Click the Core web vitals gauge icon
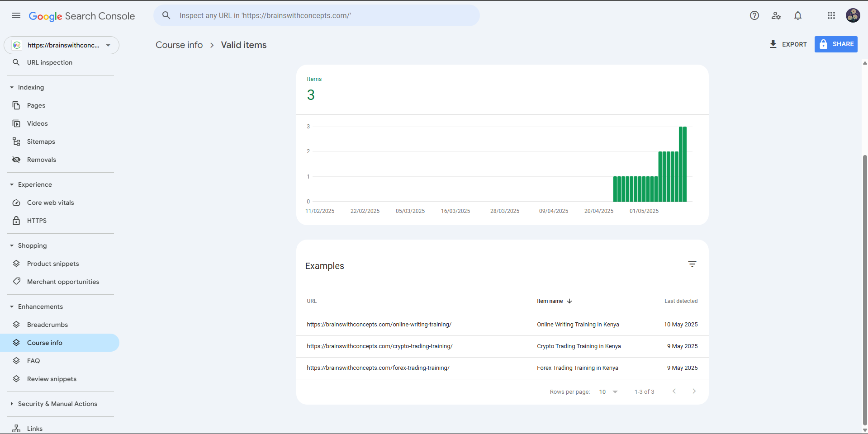The width and height of the screenshot is (868, 434). click(16, 203)
